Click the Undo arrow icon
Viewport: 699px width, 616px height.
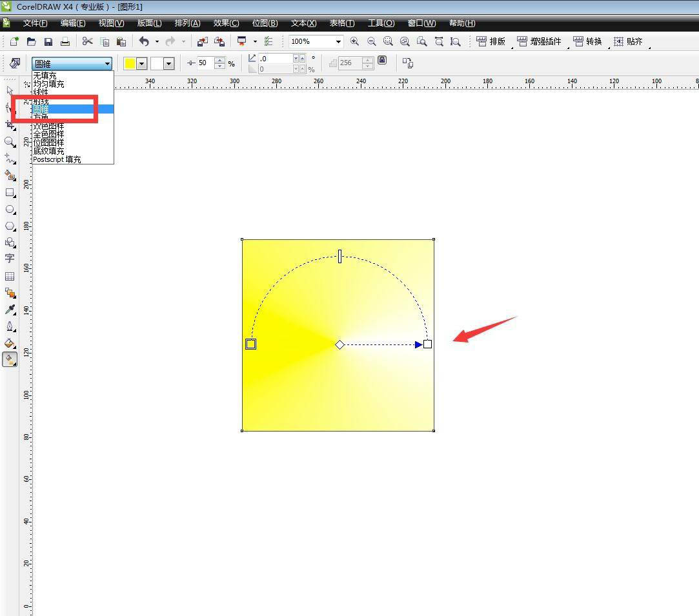(143, 41)
